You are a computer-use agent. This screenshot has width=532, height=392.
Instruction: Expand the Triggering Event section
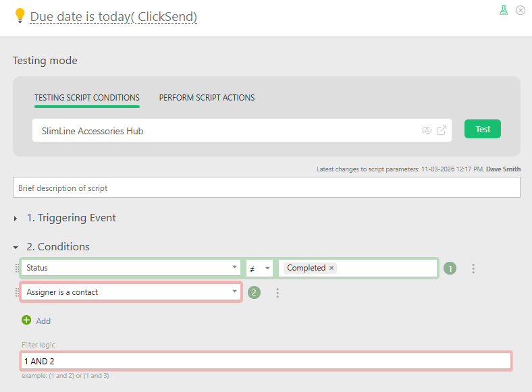[x=16, y=219]
